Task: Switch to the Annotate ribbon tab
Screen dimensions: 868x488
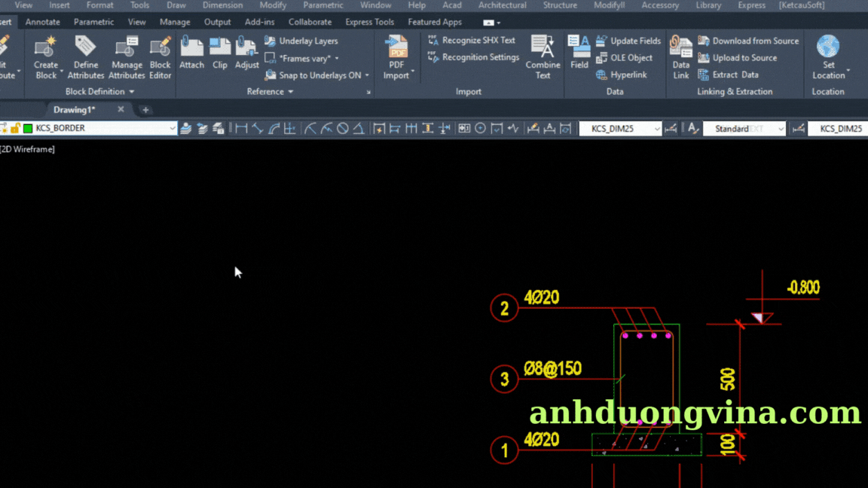Action: coord(43,22)
